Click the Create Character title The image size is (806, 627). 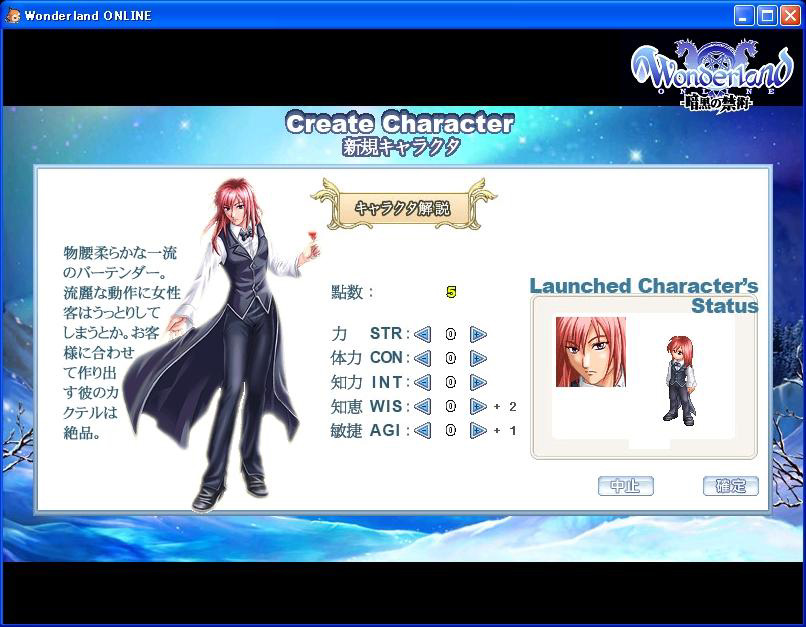click(x=400, y=123)
